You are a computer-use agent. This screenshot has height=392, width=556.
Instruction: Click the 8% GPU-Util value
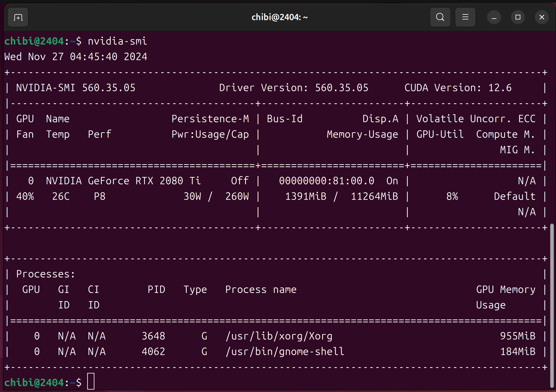coord(452,196)
